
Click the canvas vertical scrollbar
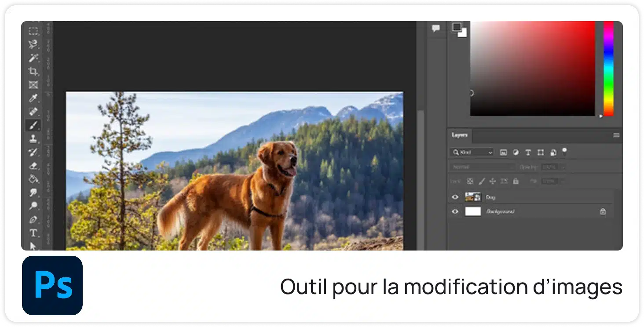point(421,180)
